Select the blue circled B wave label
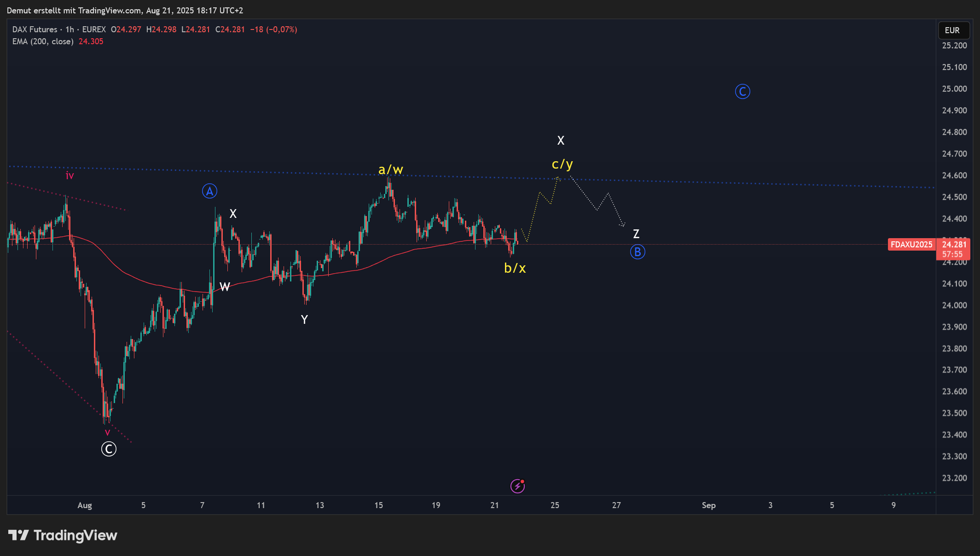 pos(638,252)
